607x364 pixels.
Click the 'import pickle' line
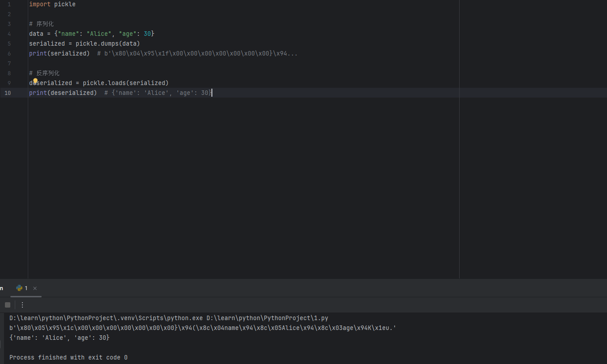[52, 4]
